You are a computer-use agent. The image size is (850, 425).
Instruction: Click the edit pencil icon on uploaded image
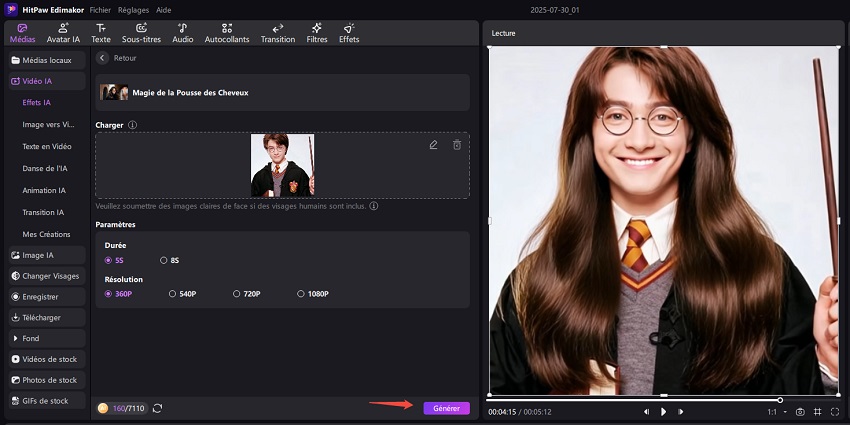pyautogui.click(x=433, y=145)
